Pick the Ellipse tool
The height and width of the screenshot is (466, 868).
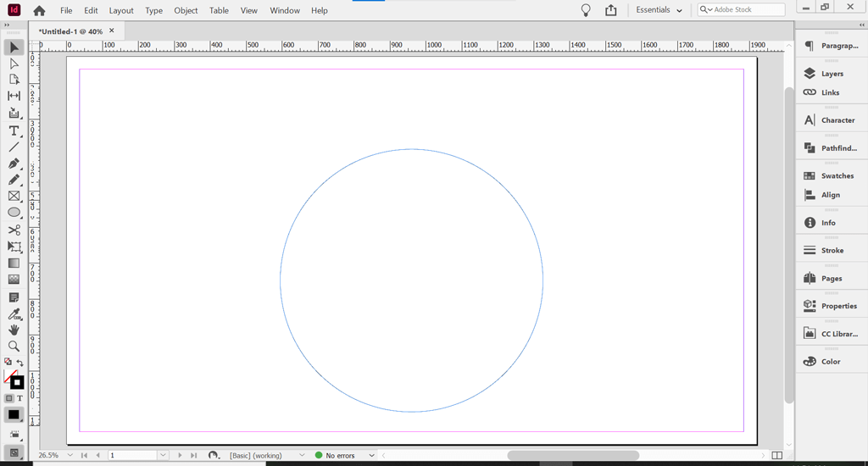click(x=14, y=213)
